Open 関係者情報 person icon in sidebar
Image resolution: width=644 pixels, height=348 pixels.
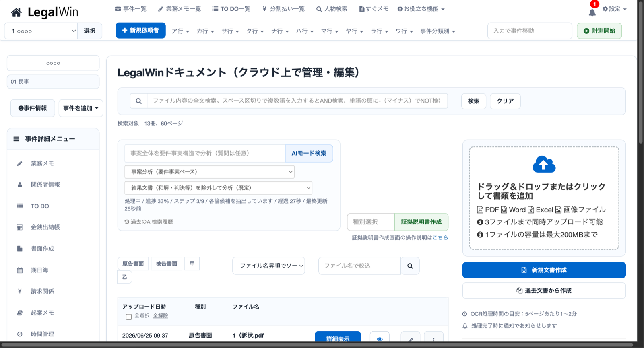[x=20, y=185]
